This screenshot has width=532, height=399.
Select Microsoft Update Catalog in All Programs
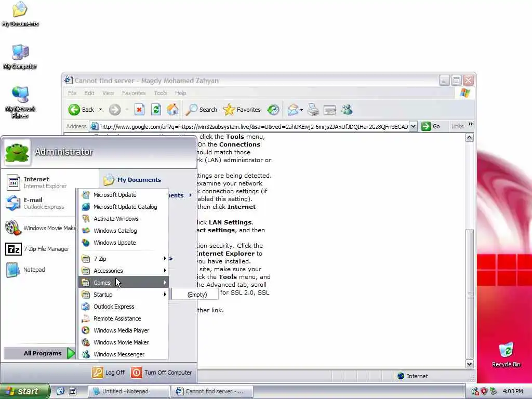click(124, 207)
